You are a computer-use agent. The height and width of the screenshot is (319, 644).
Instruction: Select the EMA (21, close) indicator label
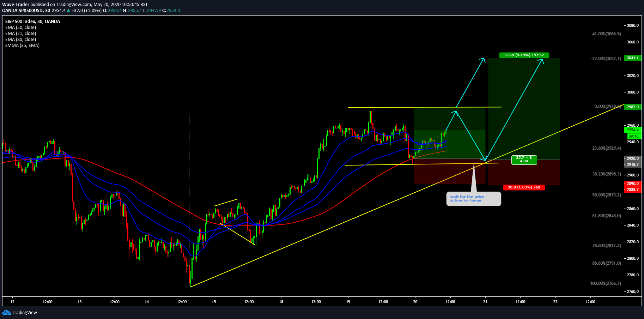coord(20,34)
